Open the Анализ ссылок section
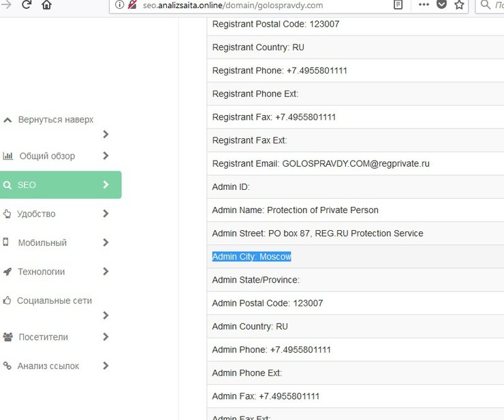 point(48,366)
